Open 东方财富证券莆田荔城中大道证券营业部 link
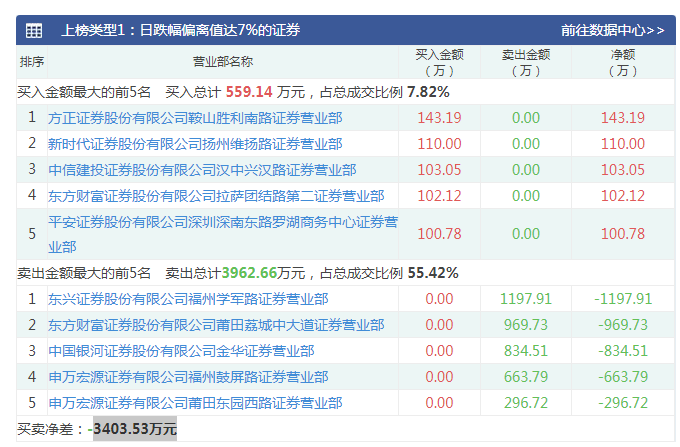Viewport: 680px width, 447px height. pyautogui.click(x=216, y=325)
